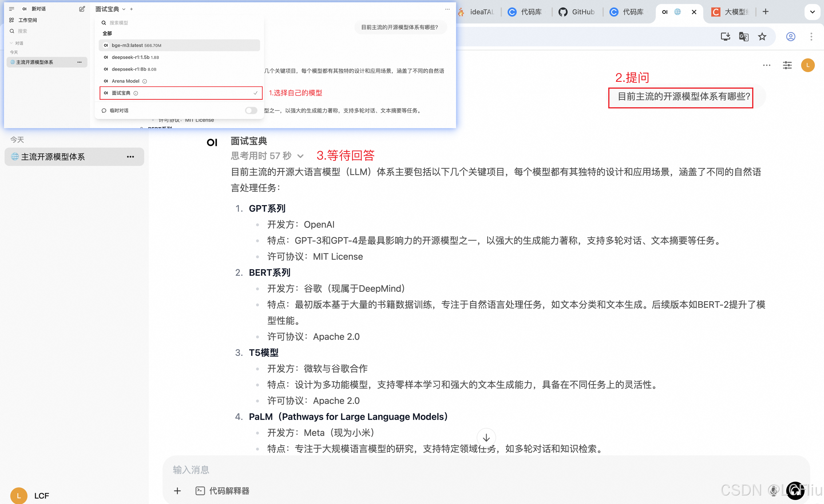Click the translate page icon in address bar
This screenshot has height=504, width=824.
tap(743, 36)
